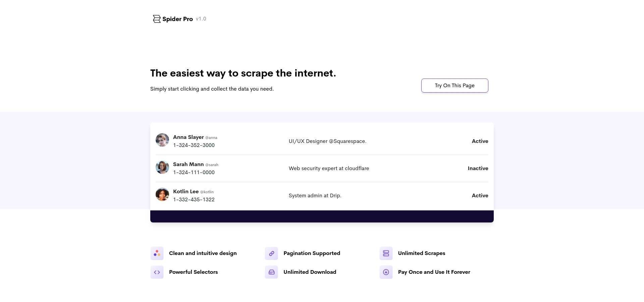Click the Clean and intuitive design label
This screenshot has width=644, height=302.
pyautogui.click(x=203, y=253)
